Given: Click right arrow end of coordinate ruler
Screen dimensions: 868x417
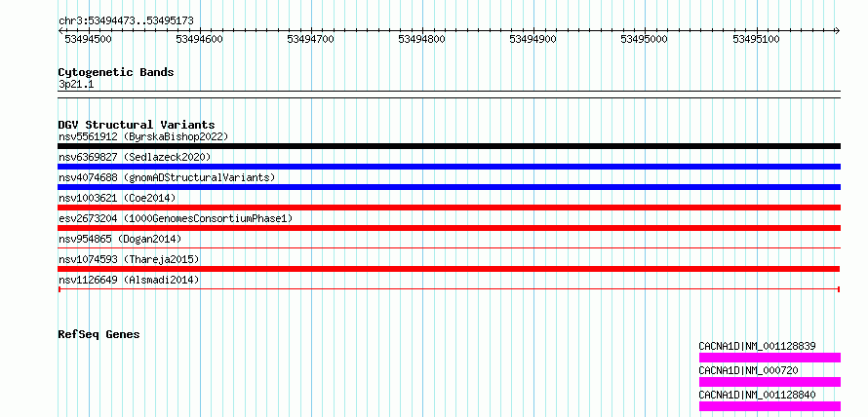Looking at the screenshot, I should click(838, 30).
